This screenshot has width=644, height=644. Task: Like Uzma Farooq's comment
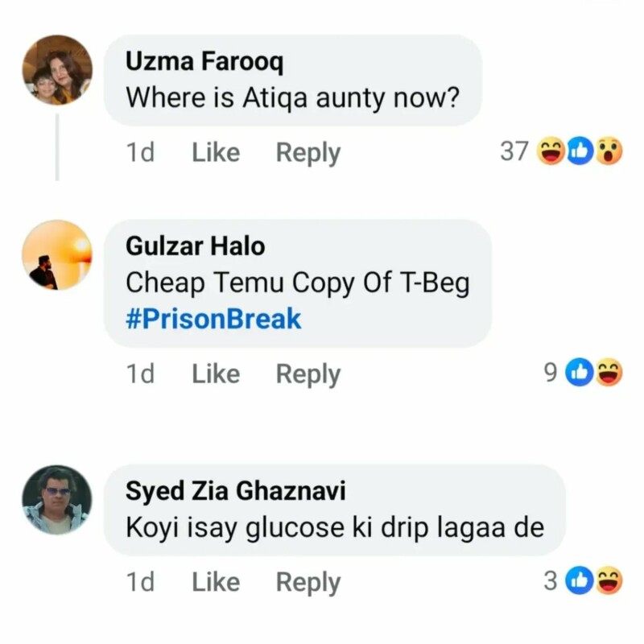[x=216, y=152]
